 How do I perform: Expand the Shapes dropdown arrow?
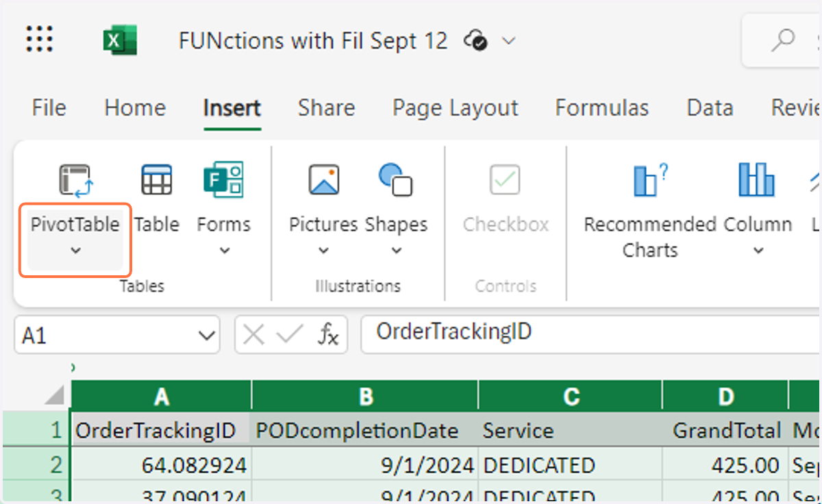[x=396, y=251]
